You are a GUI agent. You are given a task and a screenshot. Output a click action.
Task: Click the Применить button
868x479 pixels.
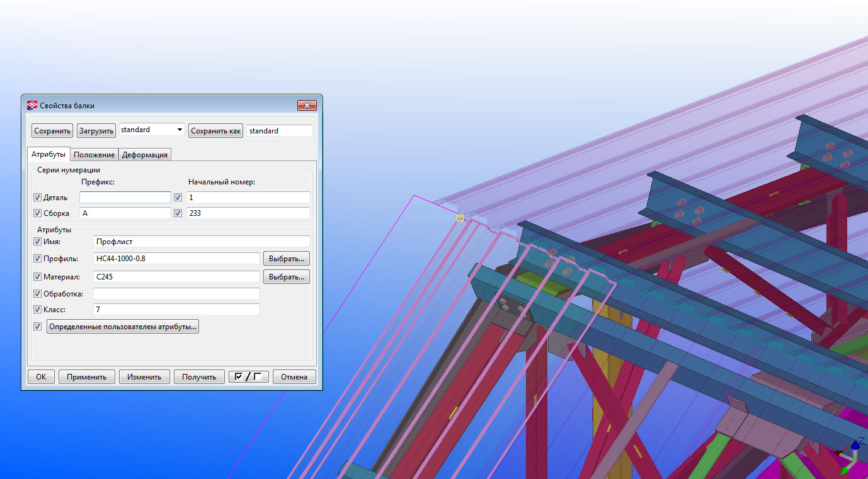click(87, 377)
